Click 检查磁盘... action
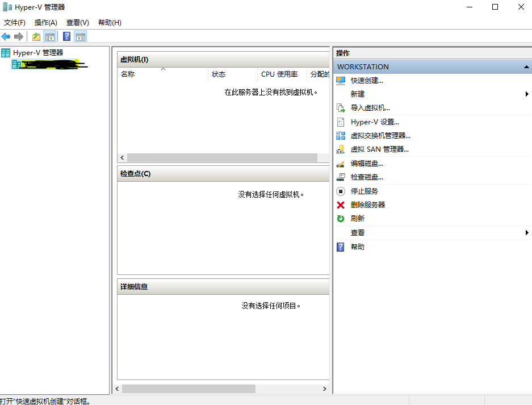The width and height of the screenshot is (532, 405). (367, 177)
